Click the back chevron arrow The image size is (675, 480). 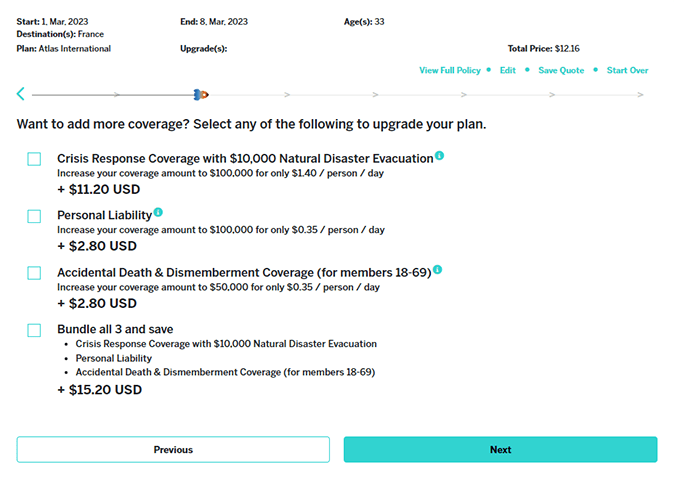coord(21,94)
